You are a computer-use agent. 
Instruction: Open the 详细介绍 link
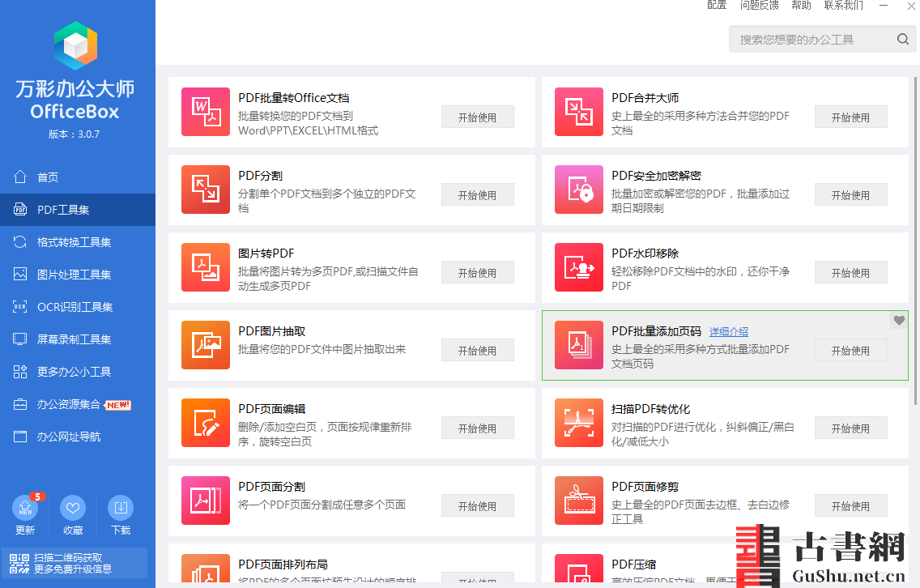coord(729,332)
